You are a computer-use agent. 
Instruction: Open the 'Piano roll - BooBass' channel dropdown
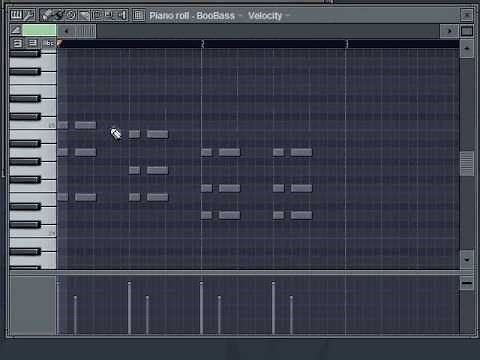[195, 16]
